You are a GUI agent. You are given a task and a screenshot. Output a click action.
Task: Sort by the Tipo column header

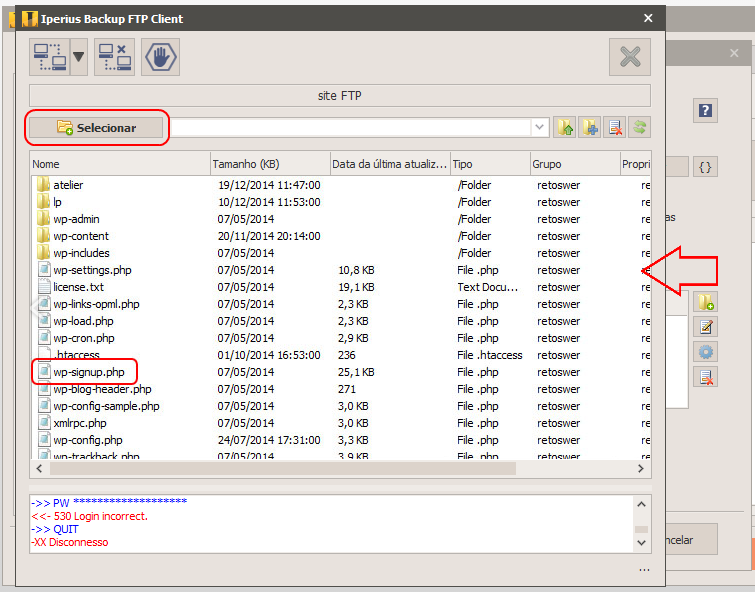click(490, 164)
